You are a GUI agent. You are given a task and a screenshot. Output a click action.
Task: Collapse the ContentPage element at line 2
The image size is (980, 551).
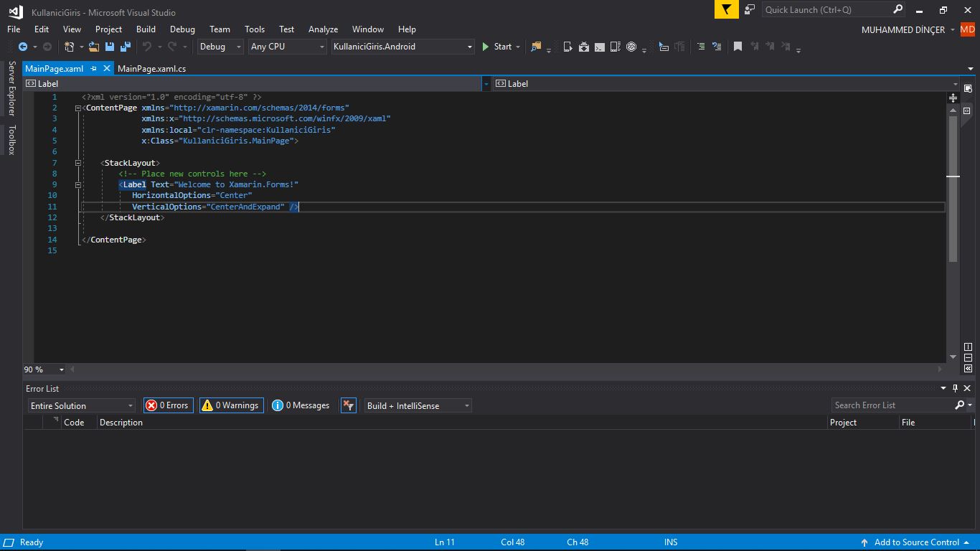point(77,108)
